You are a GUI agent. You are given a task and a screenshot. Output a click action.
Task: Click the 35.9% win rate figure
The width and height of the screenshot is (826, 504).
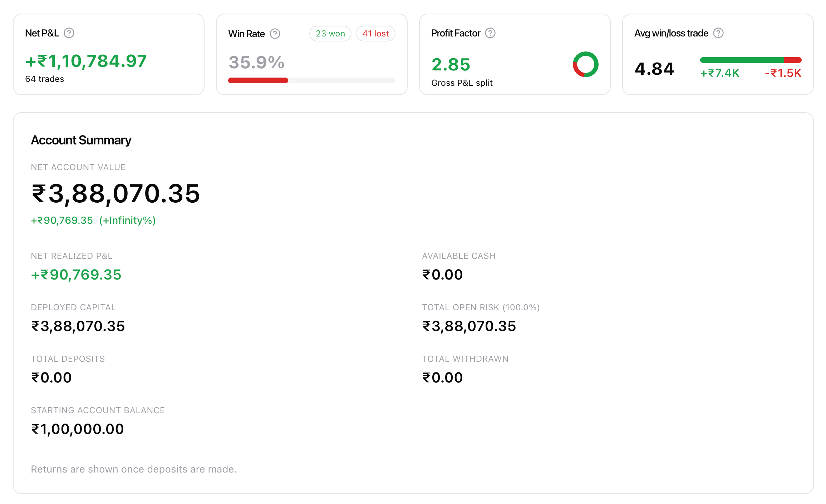(256, 63)
